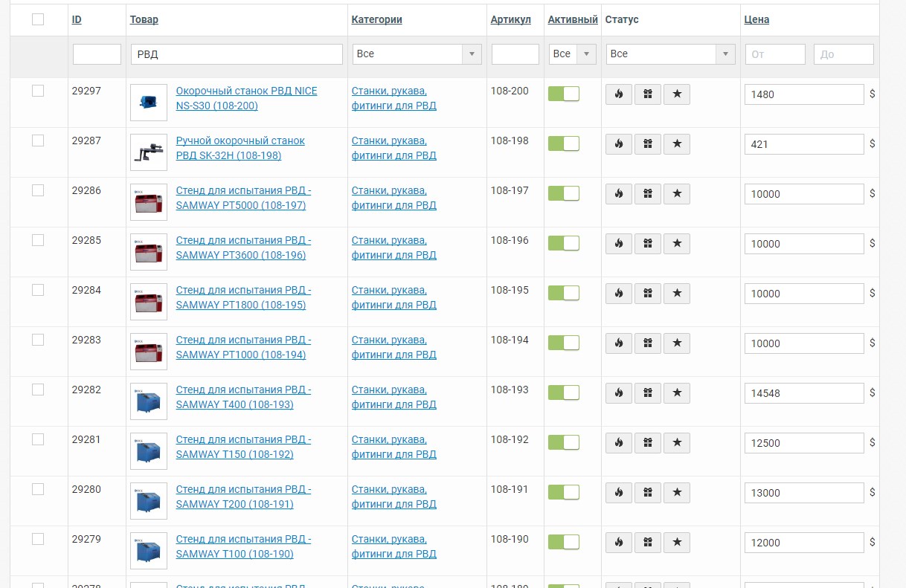Click the gift icon for SAMWAY PT5000
The height and width of the screenshot is (588, 906).
(x=648, y=194)
